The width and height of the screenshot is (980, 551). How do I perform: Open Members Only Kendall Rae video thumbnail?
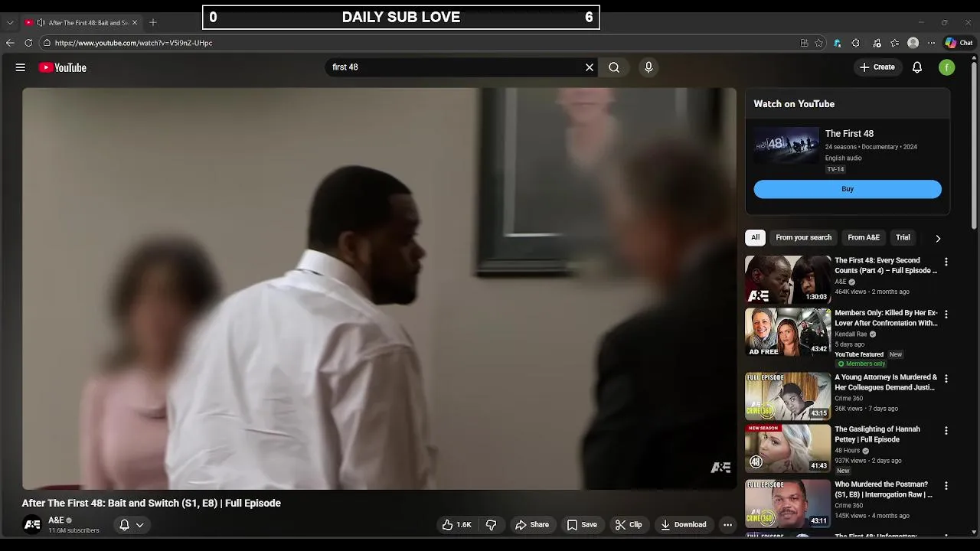coord(788,332)
